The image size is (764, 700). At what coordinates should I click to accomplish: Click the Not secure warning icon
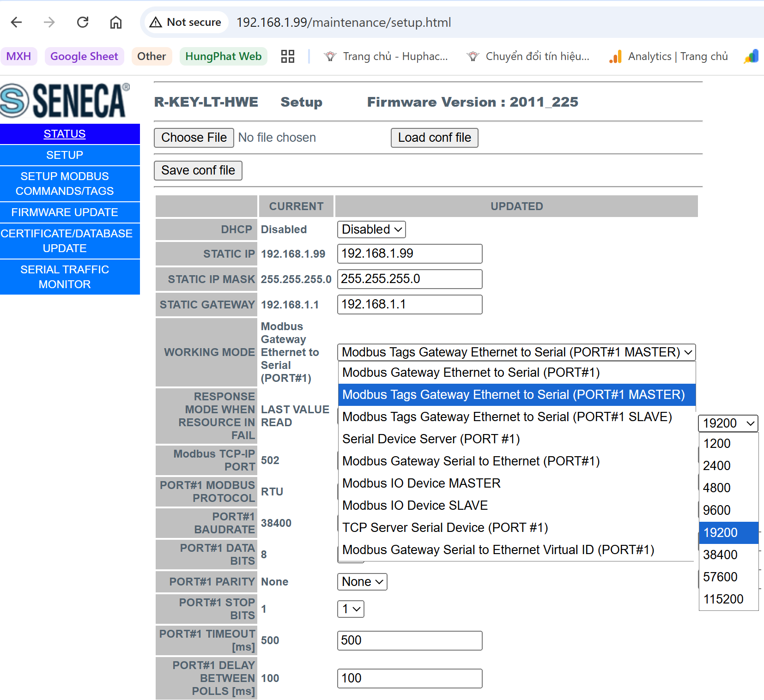coord(156,22)
